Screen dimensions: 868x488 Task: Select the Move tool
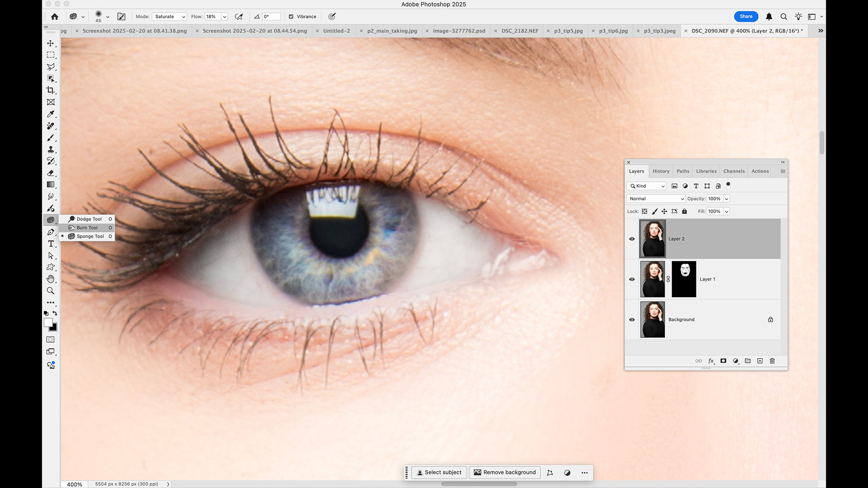point(51,43)
